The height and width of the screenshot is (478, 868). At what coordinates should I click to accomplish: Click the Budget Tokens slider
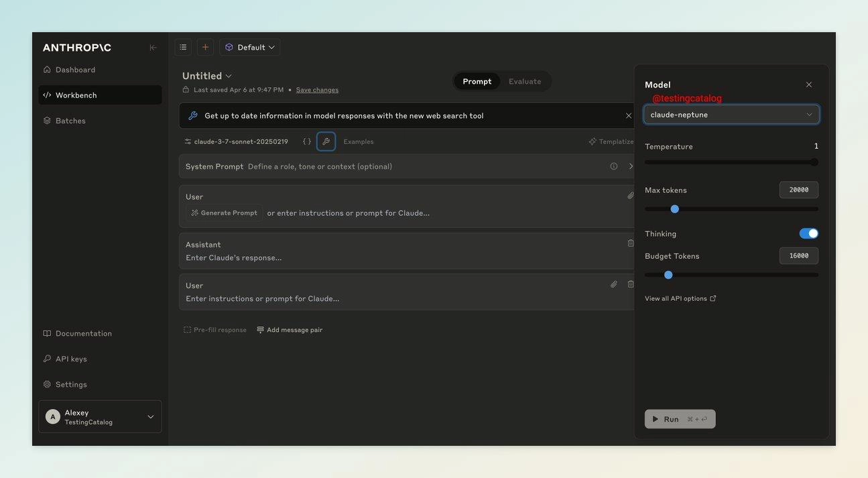pyautogui.click(x=731, y=275)
